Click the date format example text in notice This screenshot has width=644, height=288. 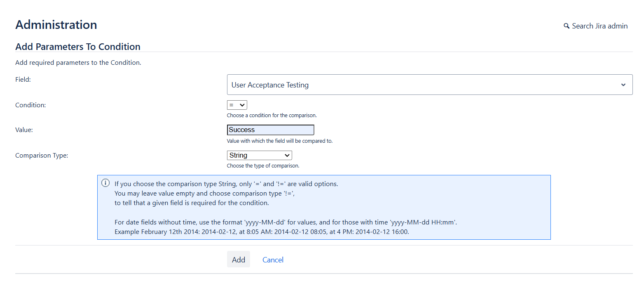[x=261, y=231]
